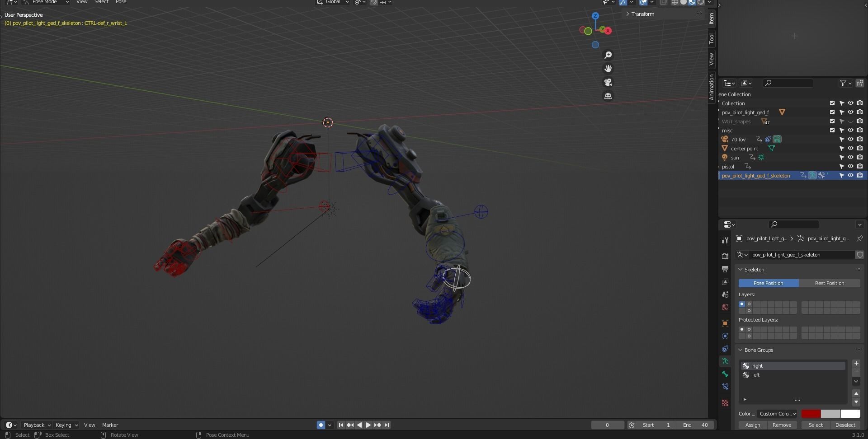The width and height of the screenshot is (868, 439).
Task: Open the timeline Marker menu
Action: point(110,425)
